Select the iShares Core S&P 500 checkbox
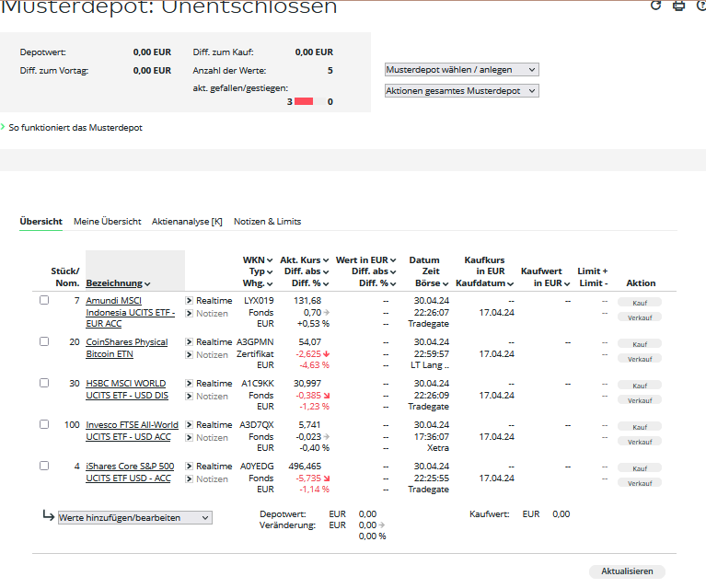 coord(44,466)
